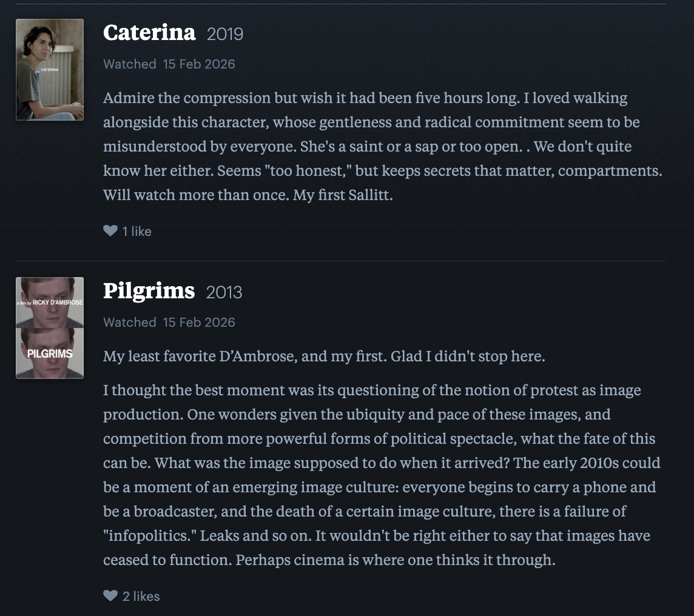Open the Pilgrims film title link
The width and height of the screenshot is (694, 616).
point(149,291)
